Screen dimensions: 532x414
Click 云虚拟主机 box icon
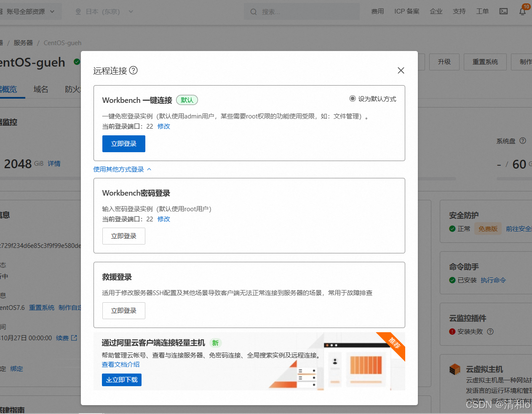pyautogui.click(x=455, y=370)
